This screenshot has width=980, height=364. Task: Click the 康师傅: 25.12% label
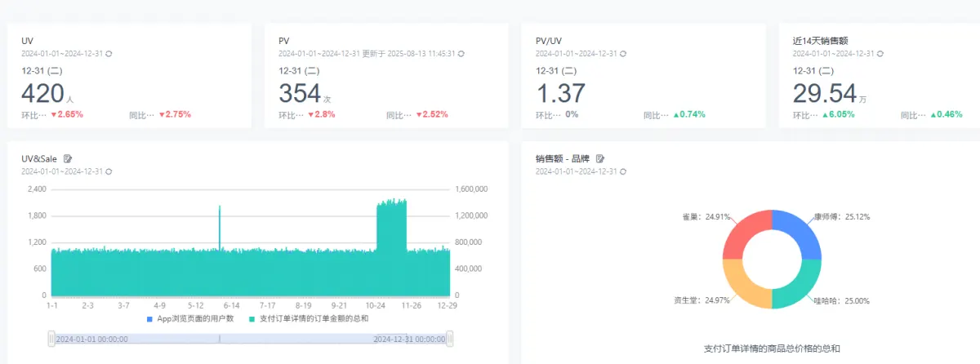(841, 218)
